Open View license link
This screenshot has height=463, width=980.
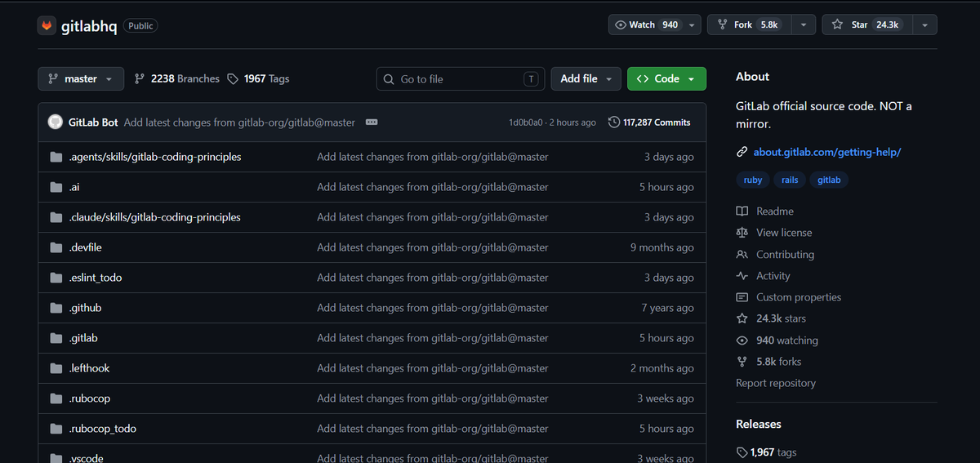click(x=784, y=233)
